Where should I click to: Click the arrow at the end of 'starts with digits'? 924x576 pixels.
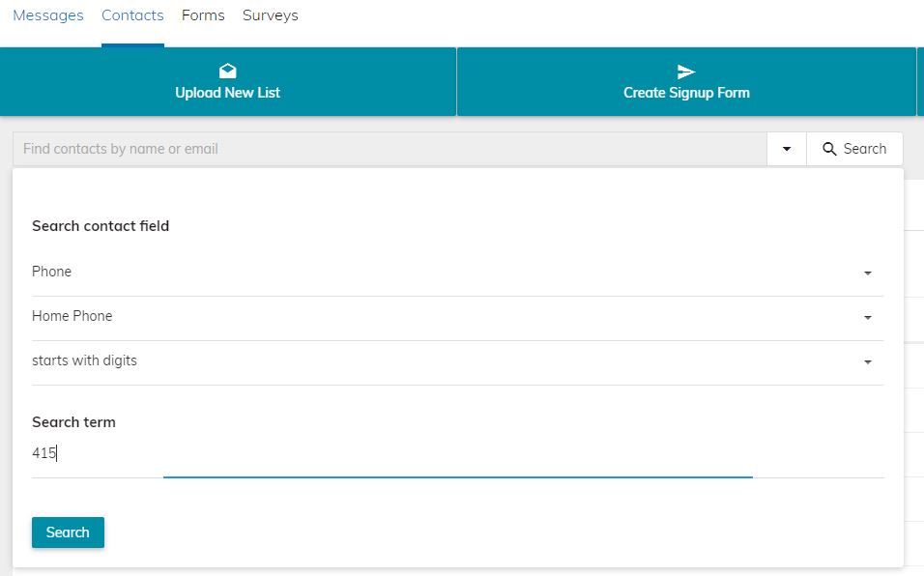(x=867, y=362)
